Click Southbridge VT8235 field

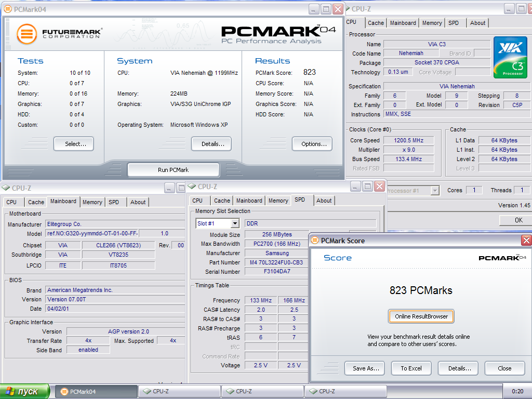(118, 255)
